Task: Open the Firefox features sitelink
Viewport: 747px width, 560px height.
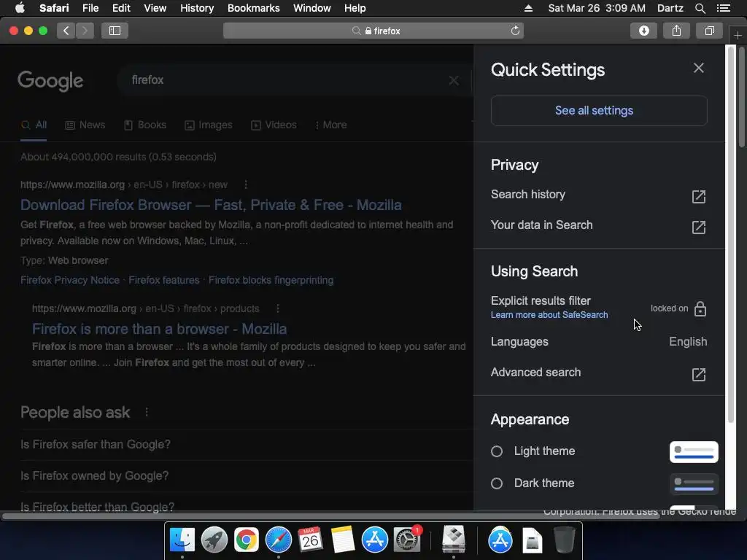Action: [164, 281]
